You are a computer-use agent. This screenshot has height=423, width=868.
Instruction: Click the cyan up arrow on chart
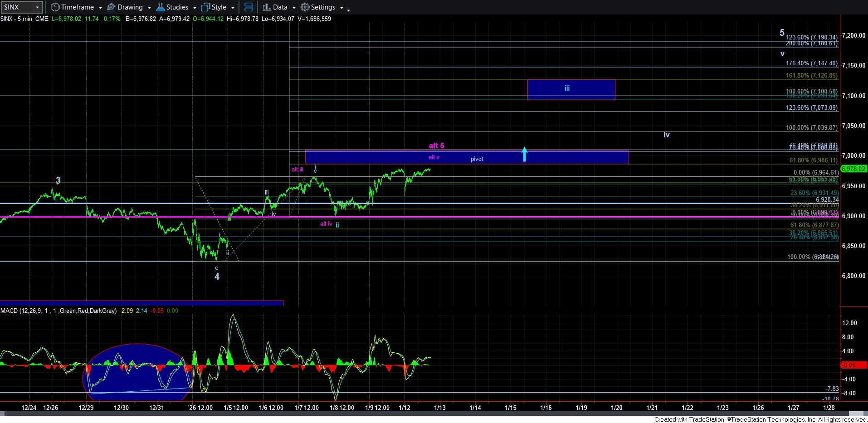coord(524,154)
